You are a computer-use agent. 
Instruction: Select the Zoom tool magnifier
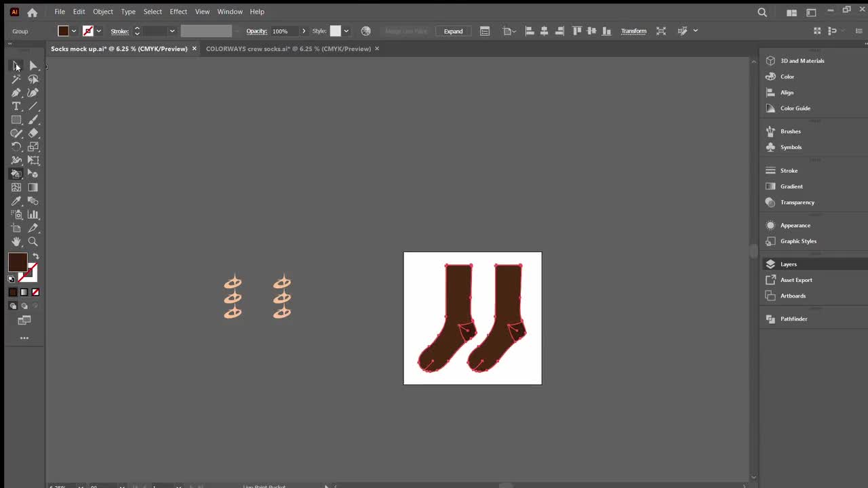(x=33, y=242)
